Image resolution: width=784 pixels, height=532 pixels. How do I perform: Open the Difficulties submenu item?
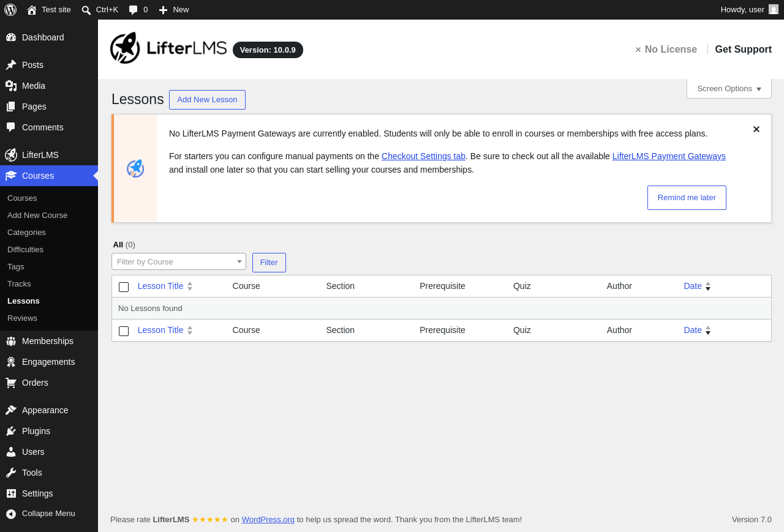click(25, 250)
